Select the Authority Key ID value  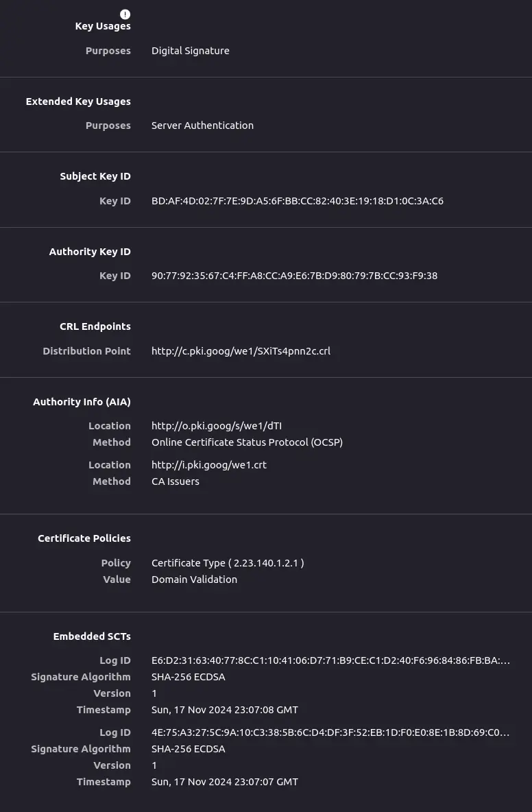tap(295, 276)
